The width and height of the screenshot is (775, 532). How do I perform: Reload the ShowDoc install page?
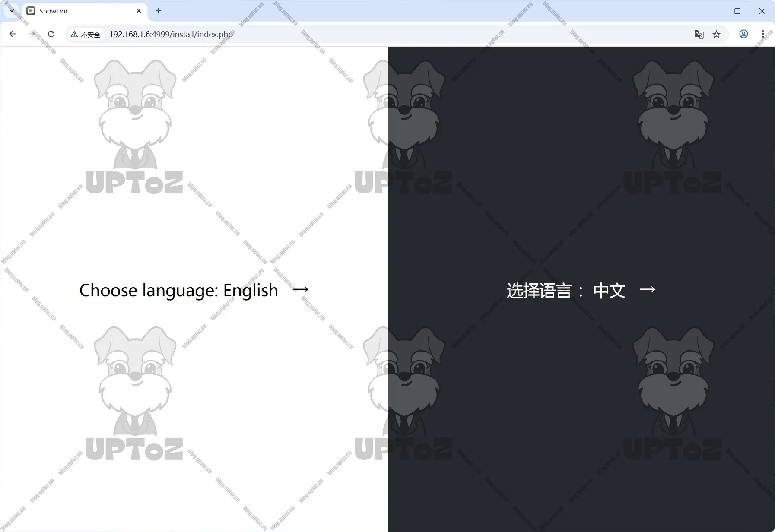coord(51,34)
